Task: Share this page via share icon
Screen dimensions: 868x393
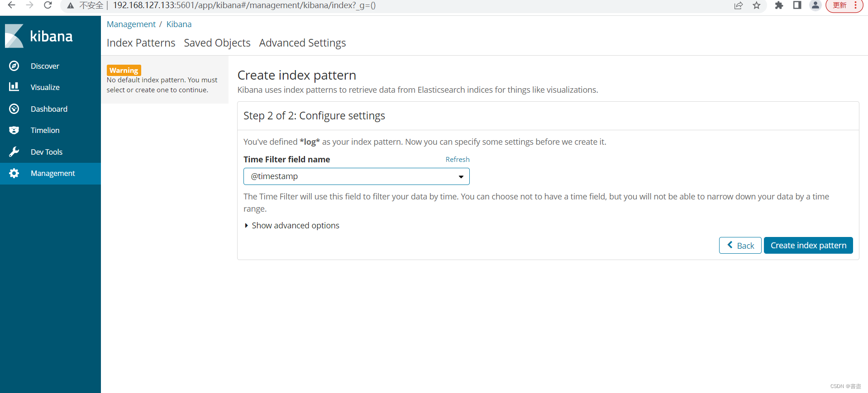Action: (x=739, y=5)
